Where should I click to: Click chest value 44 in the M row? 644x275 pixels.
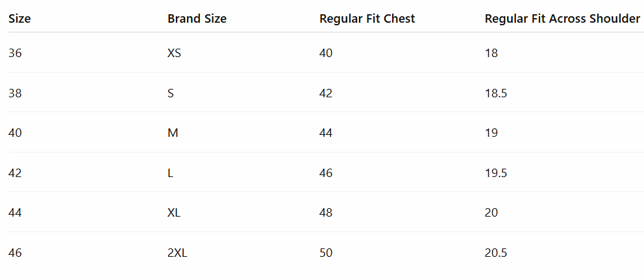tap(326, 133)
